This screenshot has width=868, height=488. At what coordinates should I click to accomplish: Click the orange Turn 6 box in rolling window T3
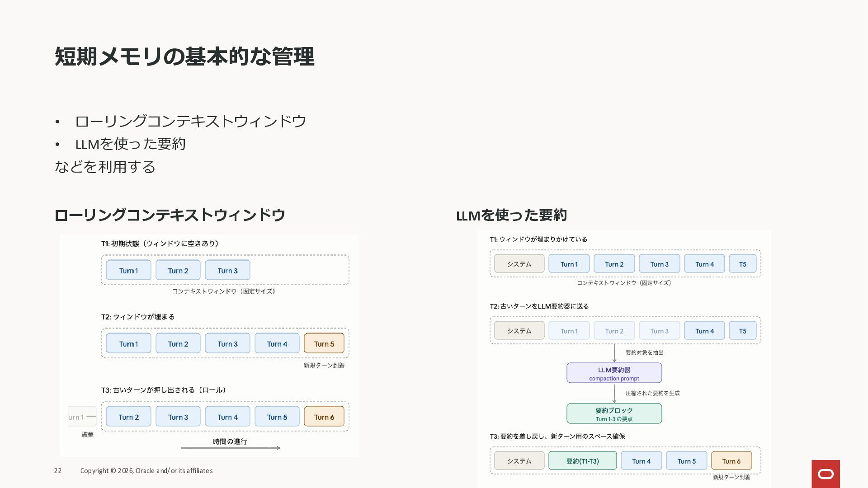coord(324,417)
